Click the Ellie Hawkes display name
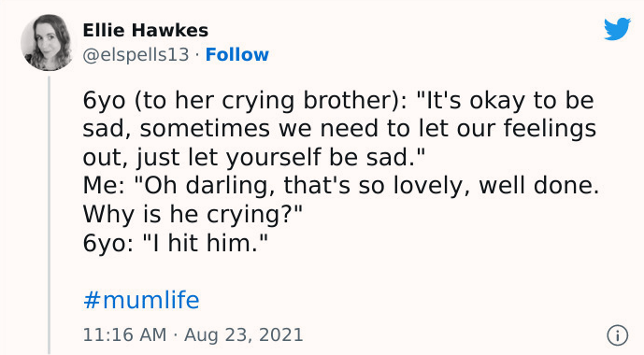Image resolution: width=644 pixels, height=355 pixels. (146, 31)
